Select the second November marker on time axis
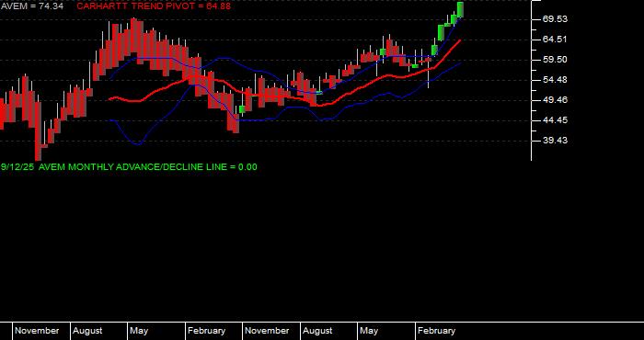The height and width of the screenshot is (340, 644). [267, 331]
